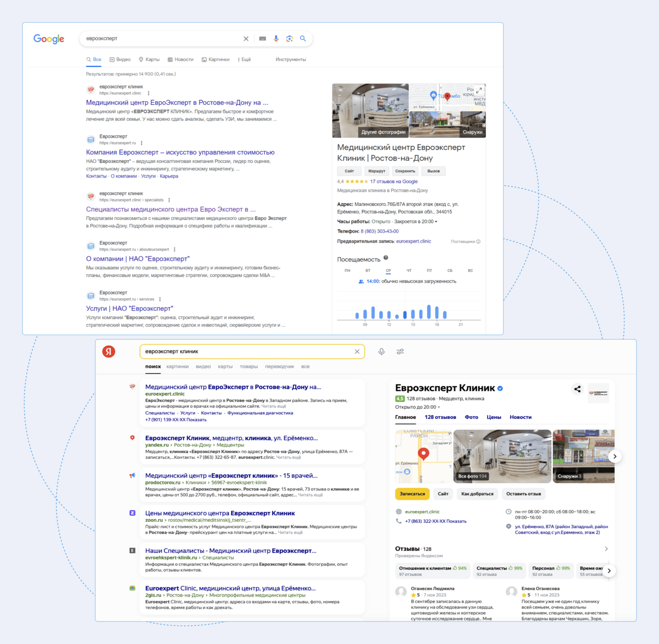
Task: Open '17 отзывов на Google' reviews link
Action: pos(394,182)
